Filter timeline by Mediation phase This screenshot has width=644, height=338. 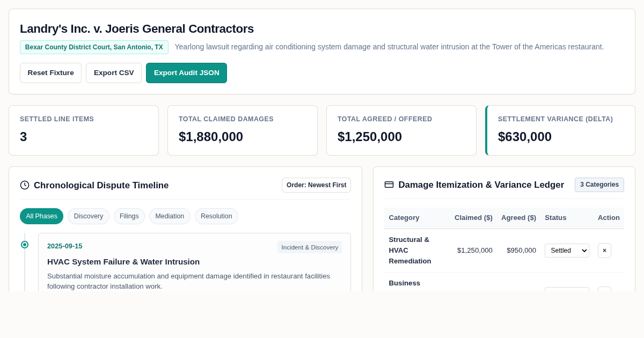coord(170,216)
